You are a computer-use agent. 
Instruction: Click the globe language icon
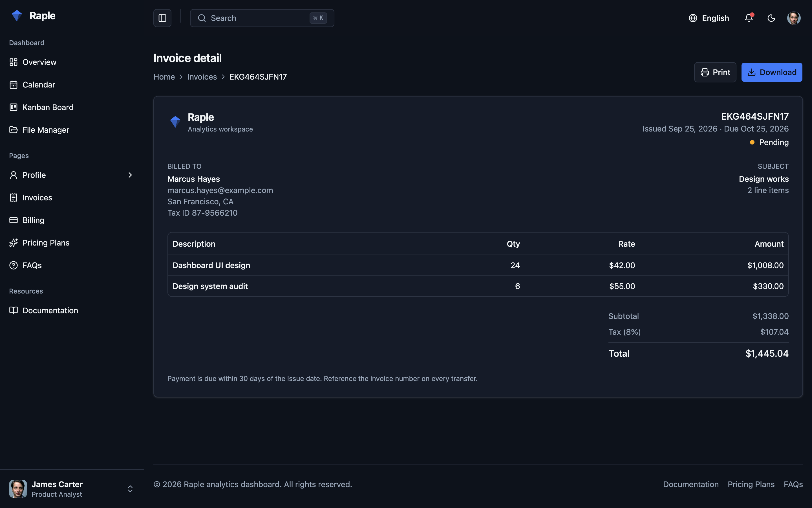point(693,18)
